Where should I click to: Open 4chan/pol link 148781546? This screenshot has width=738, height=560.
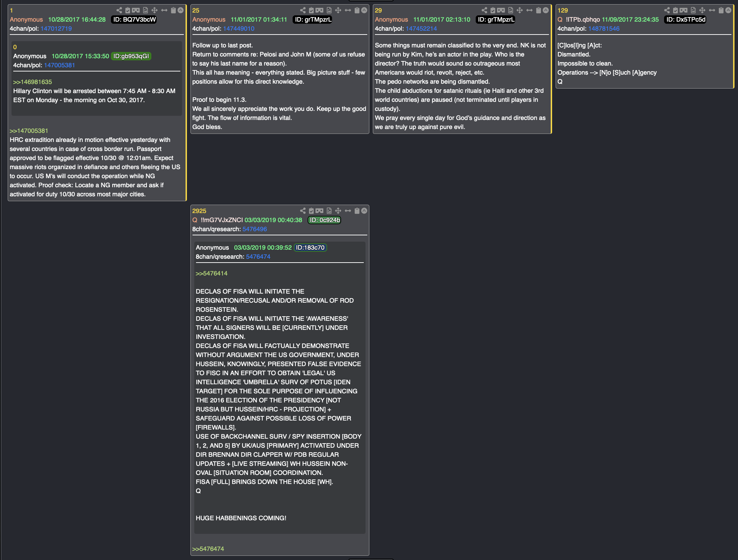(x=604, y=29)
